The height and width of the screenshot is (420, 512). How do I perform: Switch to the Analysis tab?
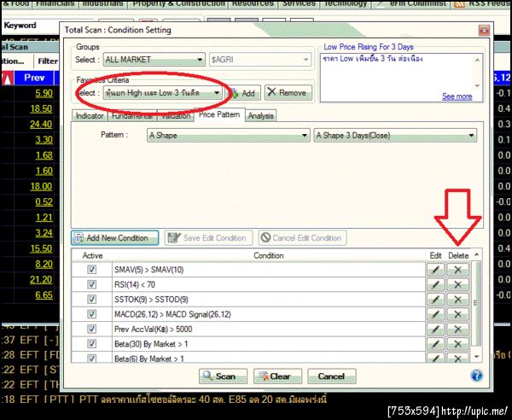click(x=260, y=115)
